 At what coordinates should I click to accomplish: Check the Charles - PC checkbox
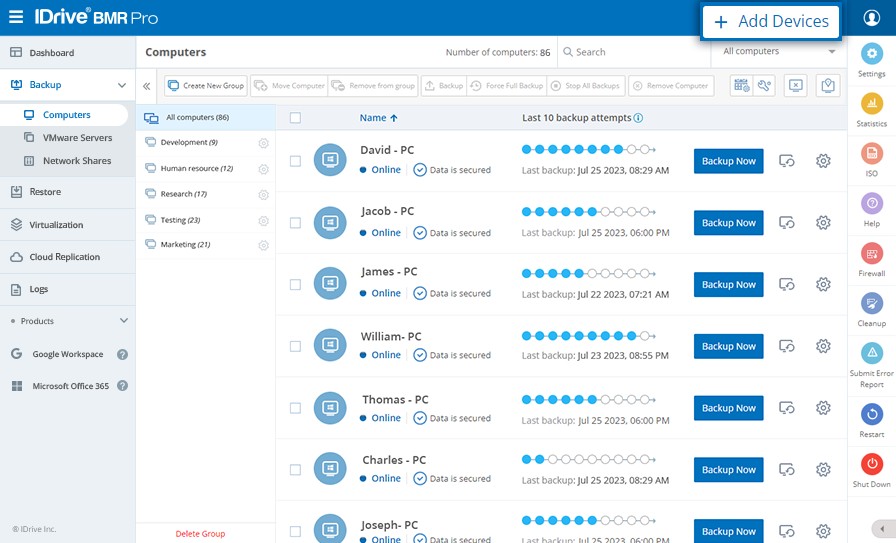[295, 469]
